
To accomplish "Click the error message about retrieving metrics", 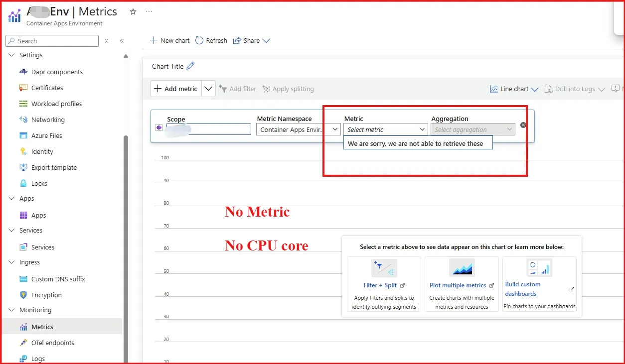I will point(418,143).
